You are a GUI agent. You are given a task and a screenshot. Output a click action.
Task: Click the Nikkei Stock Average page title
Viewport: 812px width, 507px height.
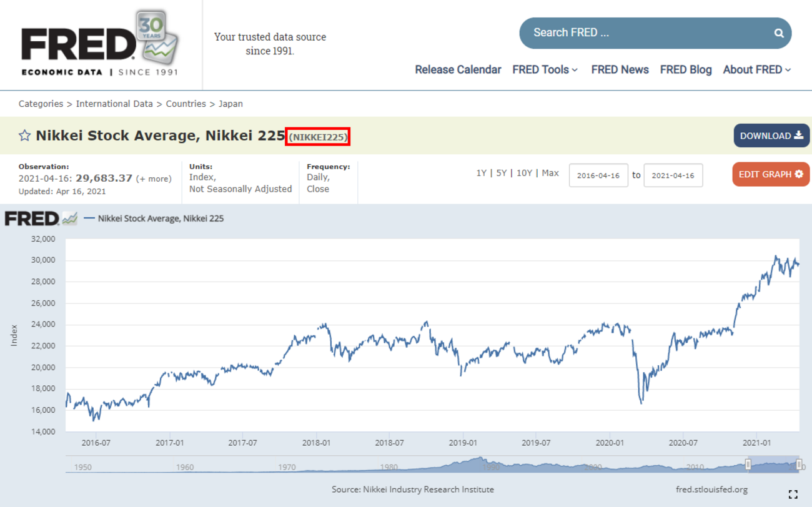(161, 135)
